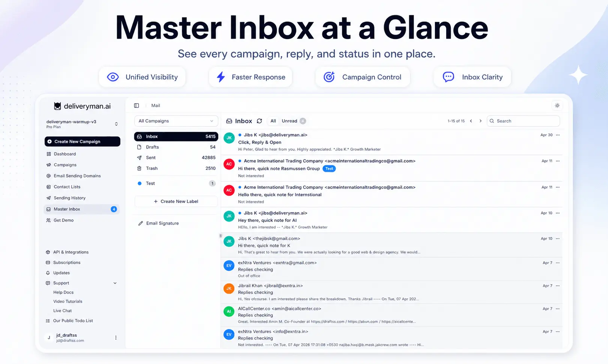Click the JK avatar on Click, Reply & Open email
Viewport: 608px width, 364px height.
coord(229,138)
